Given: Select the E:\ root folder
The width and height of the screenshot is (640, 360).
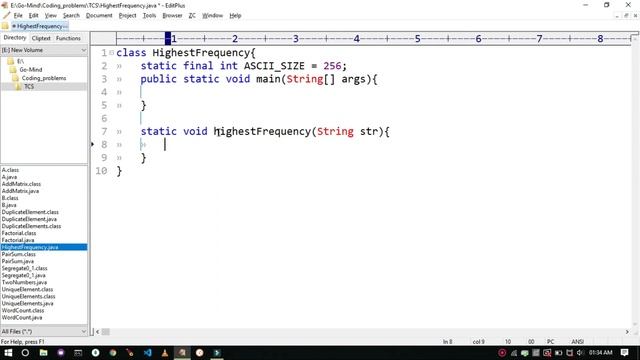Looking at the screenshot, I should [x=20, y=61].
